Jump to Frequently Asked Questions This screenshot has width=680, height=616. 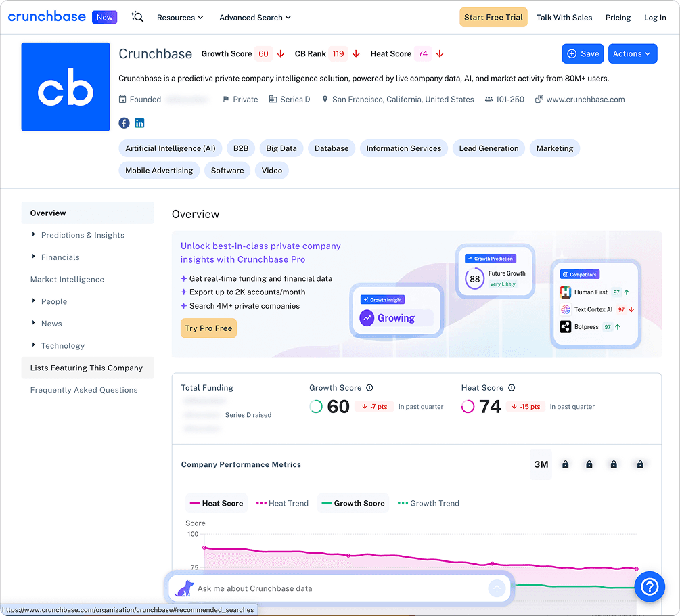pyautogui.click(x=84, y=390)
